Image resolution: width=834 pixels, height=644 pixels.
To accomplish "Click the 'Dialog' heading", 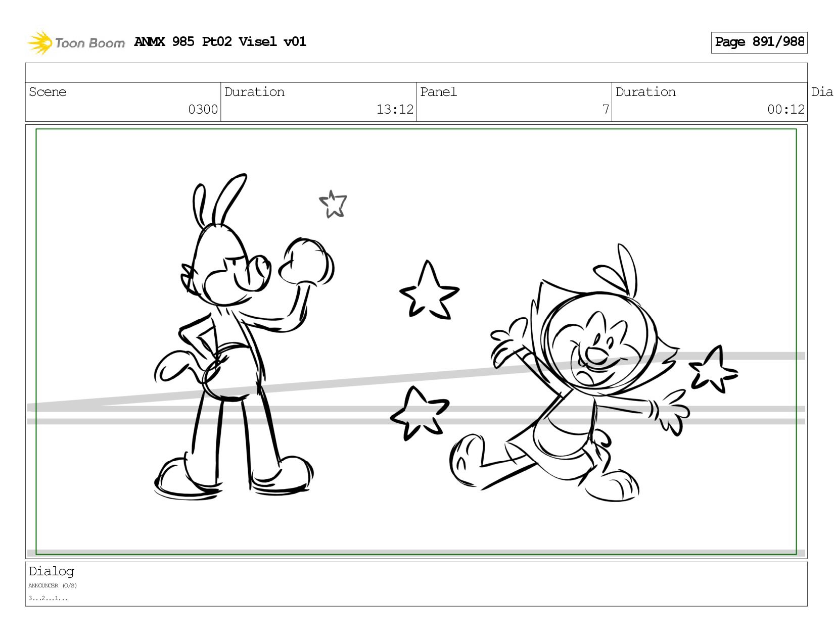I will pyautogui.click(x=52, y=571).
